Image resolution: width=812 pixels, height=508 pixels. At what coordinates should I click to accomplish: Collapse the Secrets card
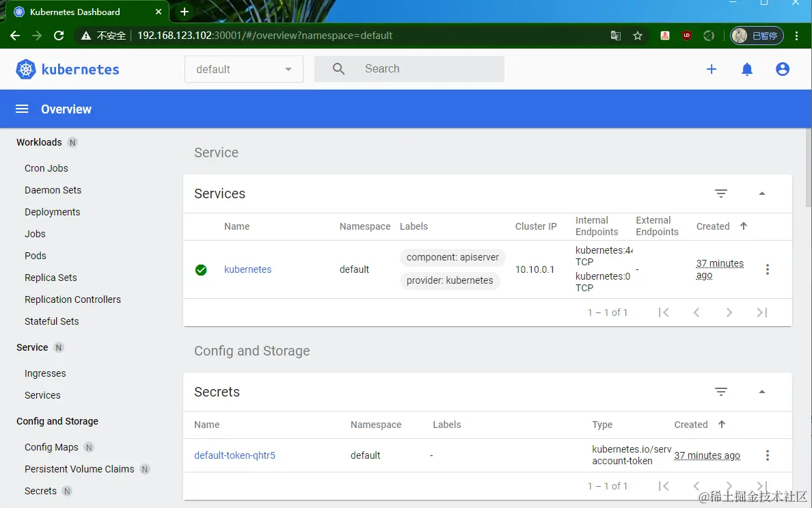[762, 392]
